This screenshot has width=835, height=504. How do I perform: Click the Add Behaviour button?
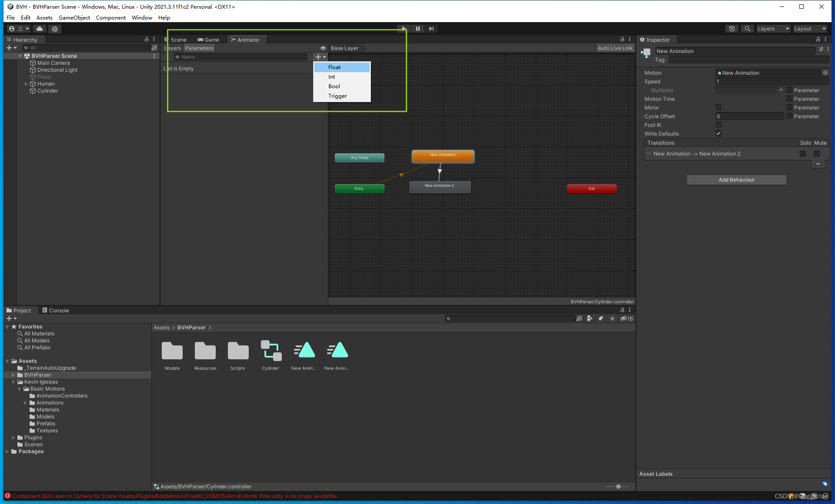pos(736,180)
